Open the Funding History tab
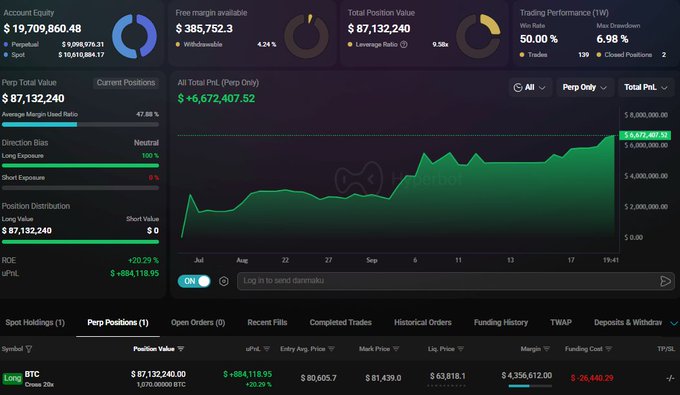This screenshot has width=680, height=395. tap(501, 322)
